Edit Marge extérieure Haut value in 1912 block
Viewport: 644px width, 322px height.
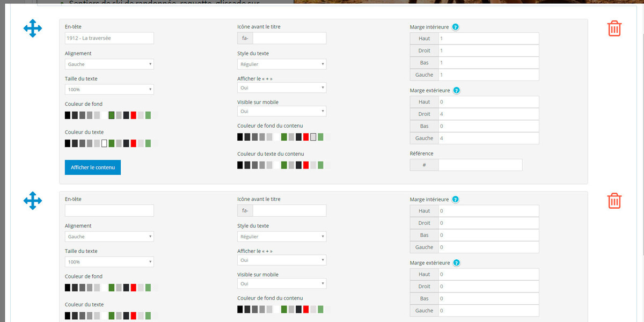pos(488,102)
